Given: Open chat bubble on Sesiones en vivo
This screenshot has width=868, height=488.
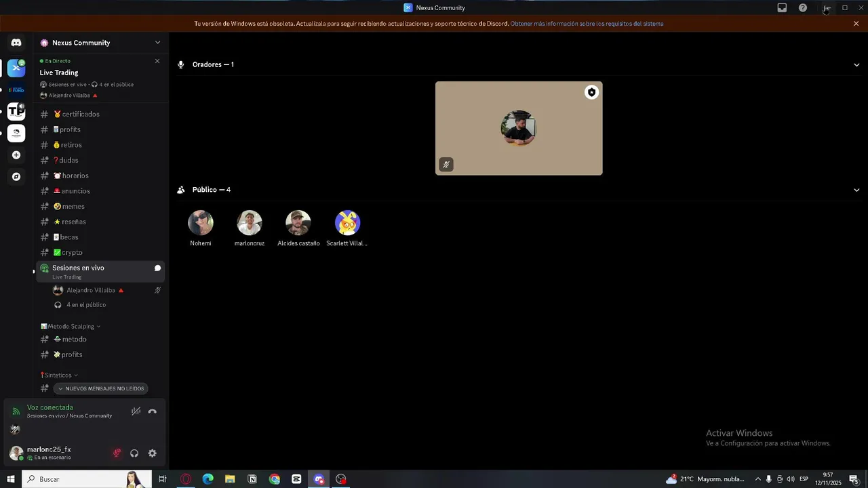Looking at the screenshot, I should (157, 268).
